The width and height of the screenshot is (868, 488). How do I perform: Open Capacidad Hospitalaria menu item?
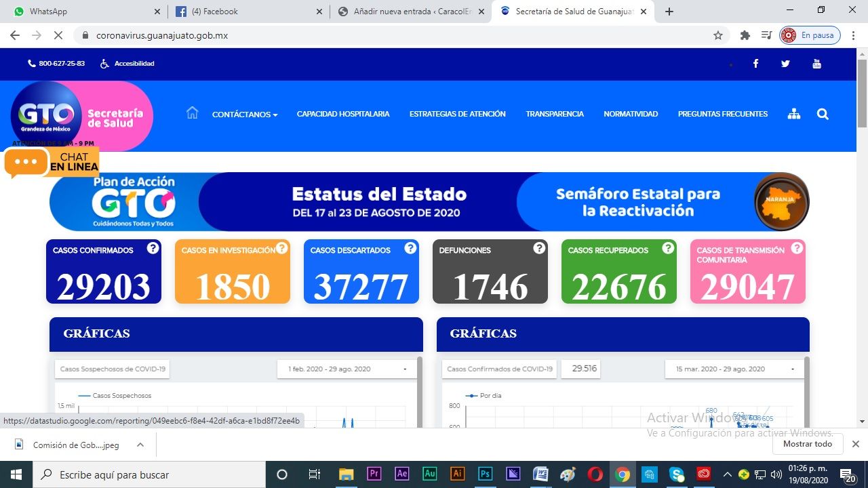[343, 114]
